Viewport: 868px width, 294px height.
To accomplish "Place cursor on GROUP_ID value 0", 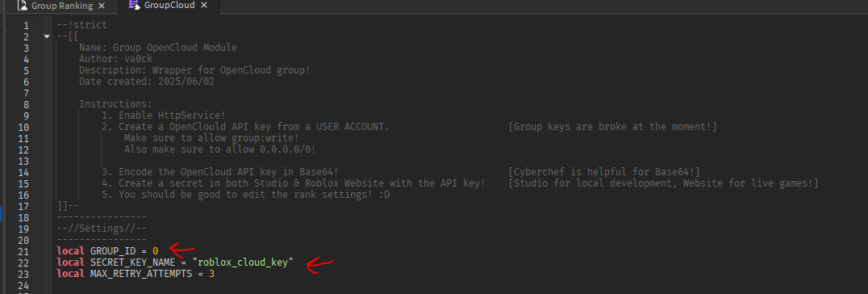I will pyautogui.click(x=156, y=251).
